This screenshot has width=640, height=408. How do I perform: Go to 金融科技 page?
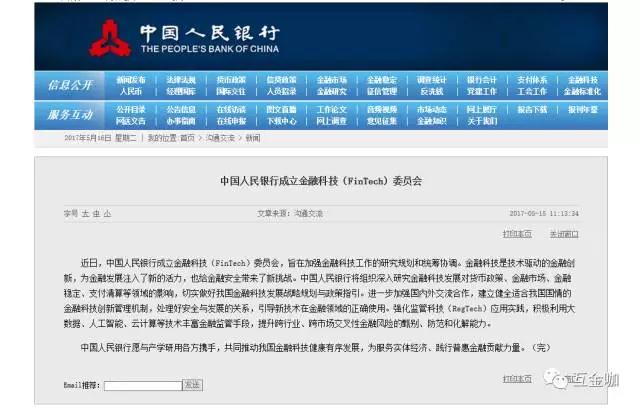(583, 80)
